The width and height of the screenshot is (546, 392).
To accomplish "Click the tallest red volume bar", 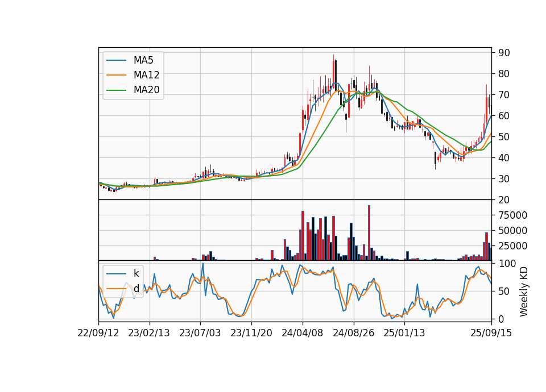I will pos(369,233).
